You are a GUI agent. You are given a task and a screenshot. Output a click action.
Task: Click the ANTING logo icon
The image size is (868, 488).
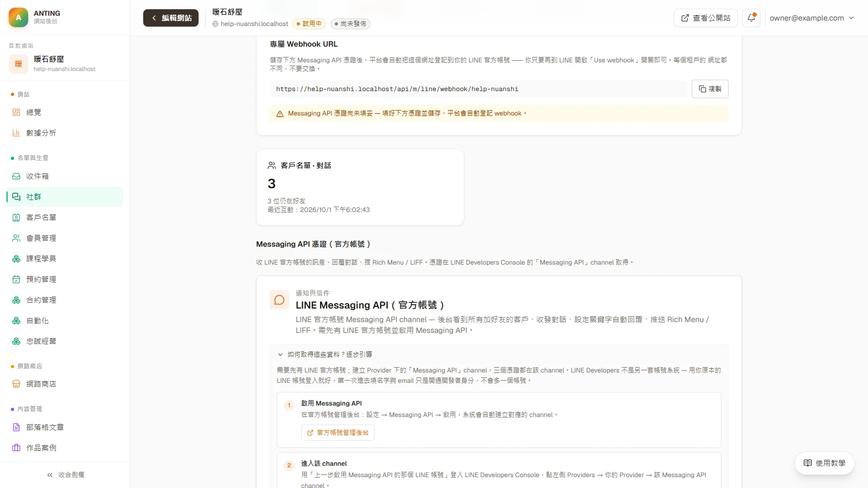click(18, 17)
